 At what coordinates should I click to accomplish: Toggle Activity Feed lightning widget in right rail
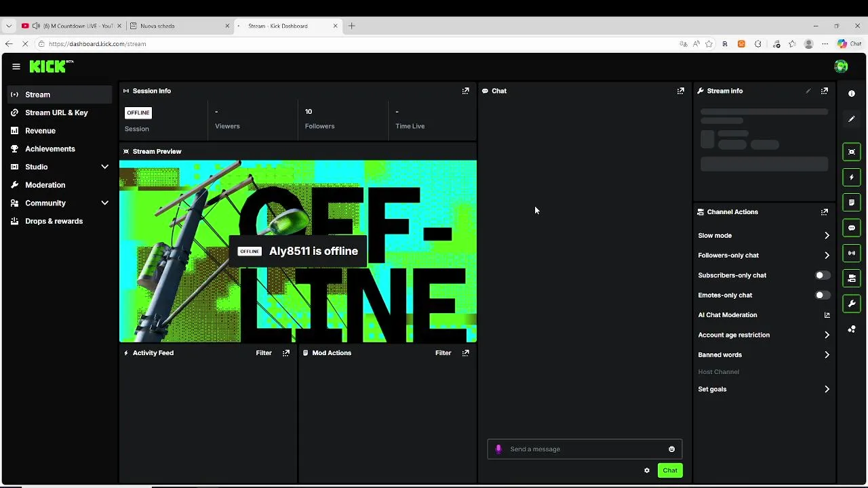(852, 178)
